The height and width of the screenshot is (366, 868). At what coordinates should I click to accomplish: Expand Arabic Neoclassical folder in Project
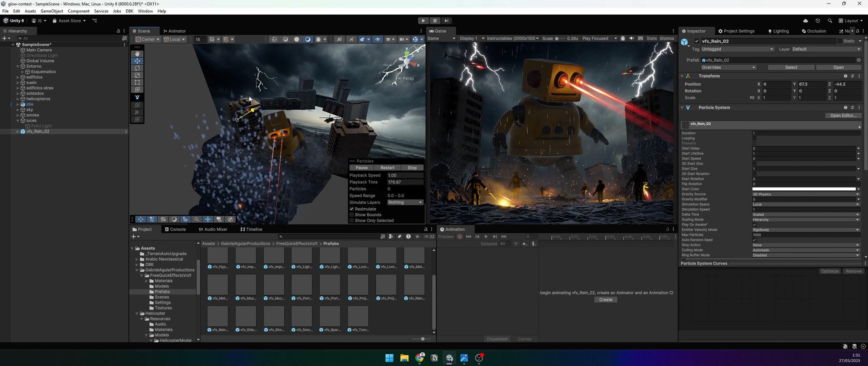[x=137, y=259]
